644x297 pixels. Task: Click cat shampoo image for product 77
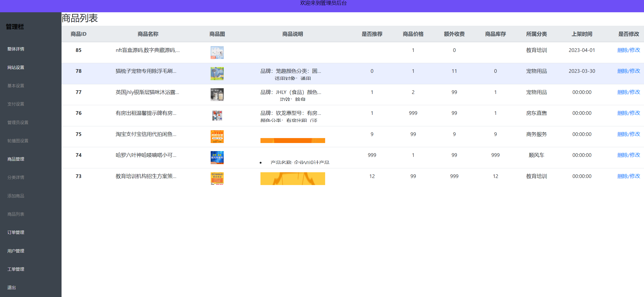(217, 94)
